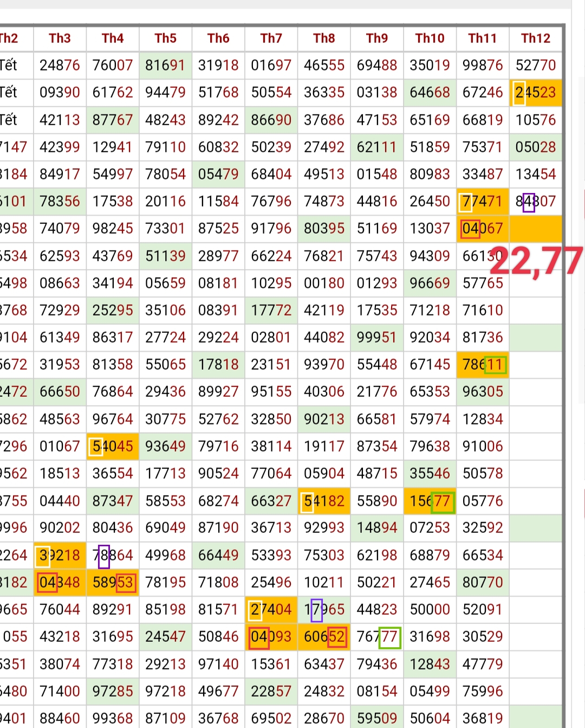The width and height of the screenshot is (585, 728).
Task: Select the cell reading 01697
Action: [271, 65]
